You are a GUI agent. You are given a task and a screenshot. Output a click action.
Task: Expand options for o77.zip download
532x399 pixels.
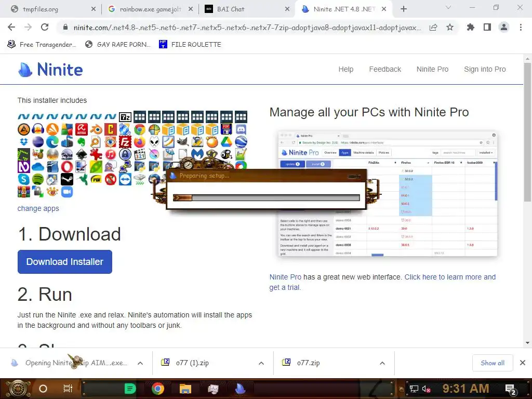pos(382,363)
